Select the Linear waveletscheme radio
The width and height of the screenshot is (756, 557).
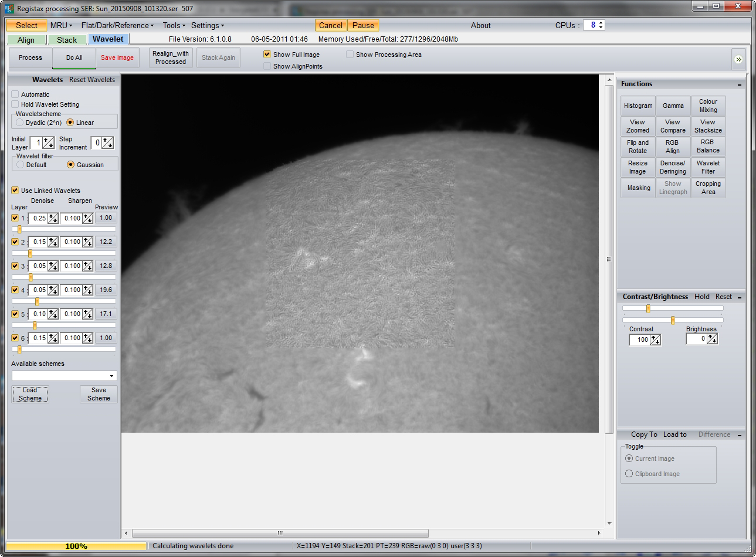tap(70, 123)
